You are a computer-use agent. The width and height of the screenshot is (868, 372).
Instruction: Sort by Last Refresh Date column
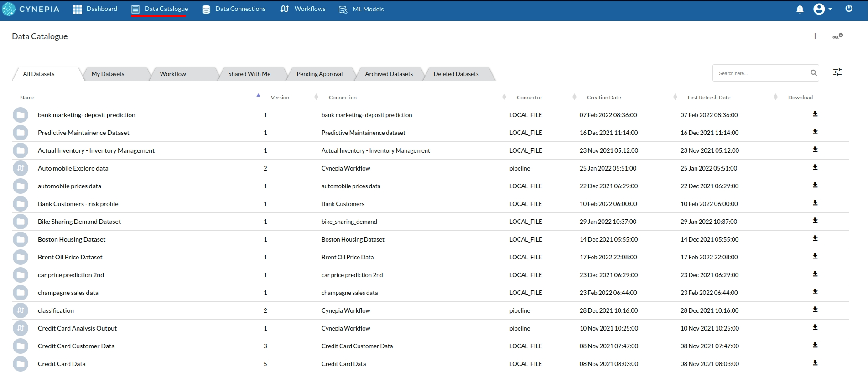[775, 97]
